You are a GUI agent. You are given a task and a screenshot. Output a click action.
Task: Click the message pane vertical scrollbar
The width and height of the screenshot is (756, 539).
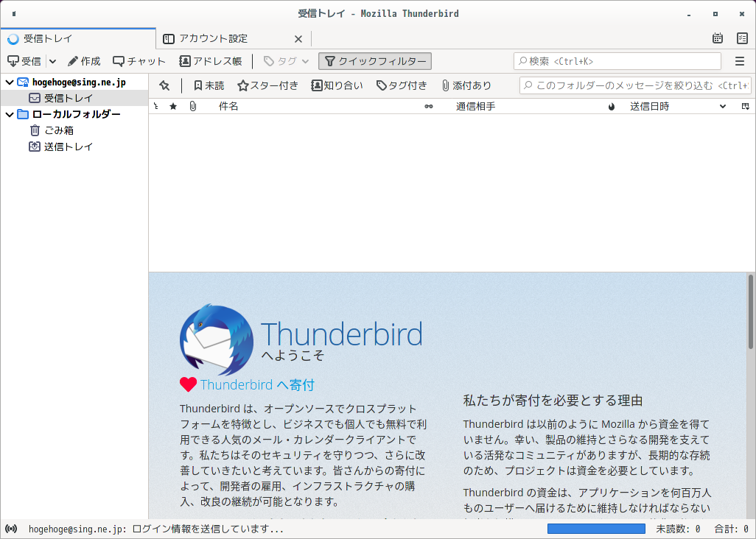point(751,311)
